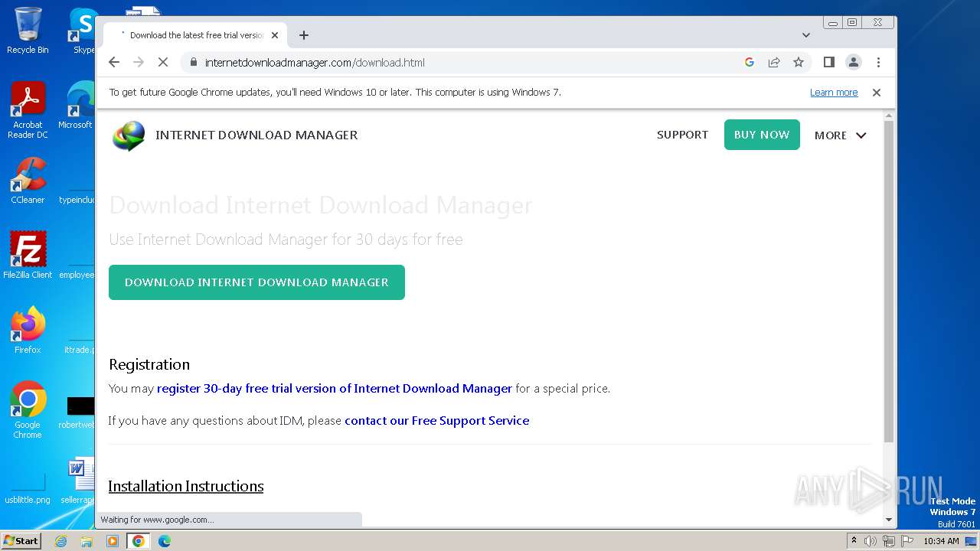Open a new tab with plus button

[304, 35]
